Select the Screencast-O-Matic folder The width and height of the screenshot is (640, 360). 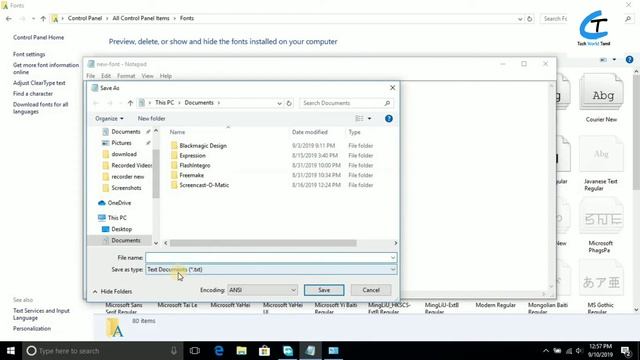tap(204, 185)
